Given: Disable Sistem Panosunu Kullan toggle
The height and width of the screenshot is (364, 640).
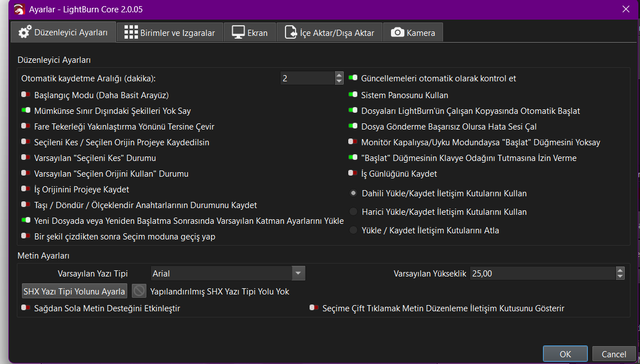Looking at the screenshot, I should coord(353,95).
